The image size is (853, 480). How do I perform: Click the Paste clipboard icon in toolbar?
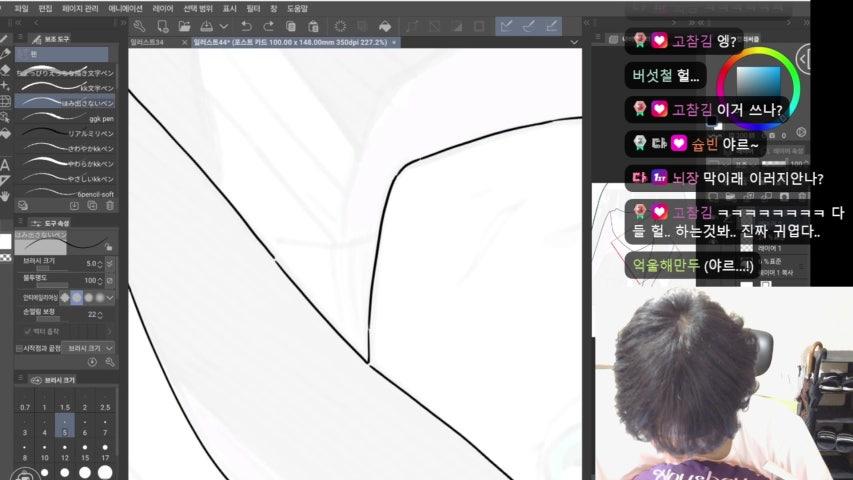tap(313, 26)
